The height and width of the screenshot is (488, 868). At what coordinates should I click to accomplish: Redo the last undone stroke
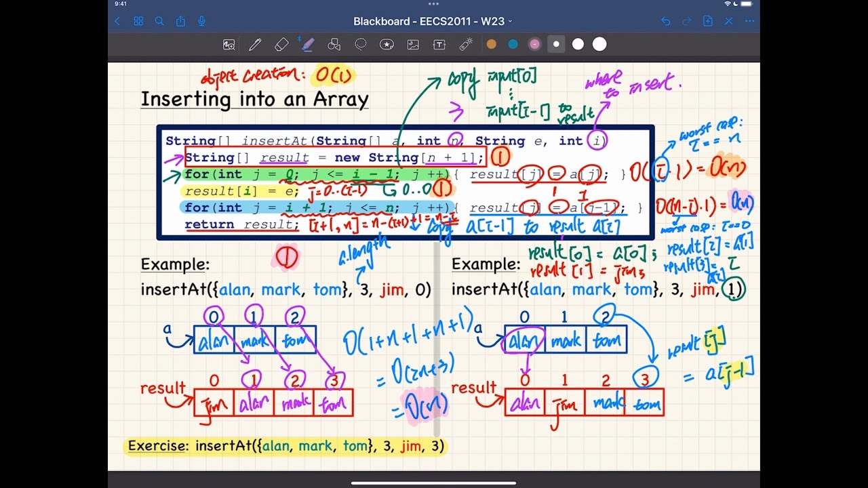(686, 21)
